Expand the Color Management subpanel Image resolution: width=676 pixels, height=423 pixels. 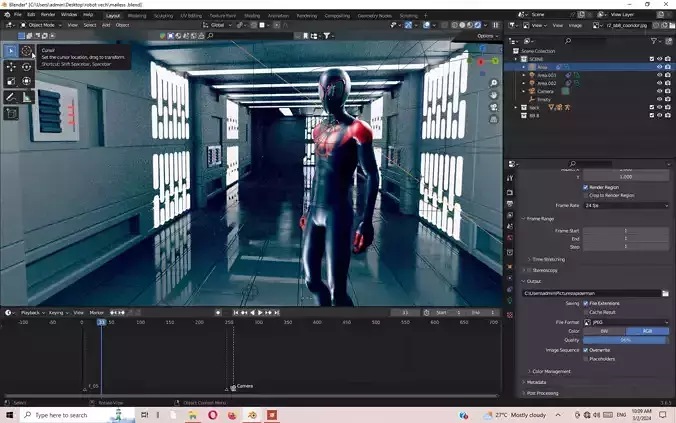point(549,371)
